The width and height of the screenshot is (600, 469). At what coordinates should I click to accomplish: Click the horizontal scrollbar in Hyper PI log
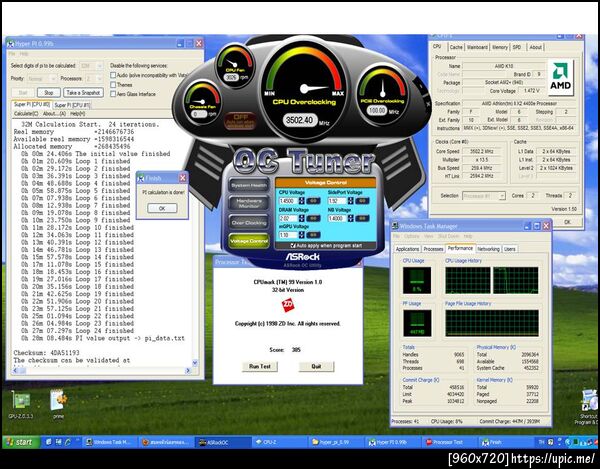pos(102,371)
